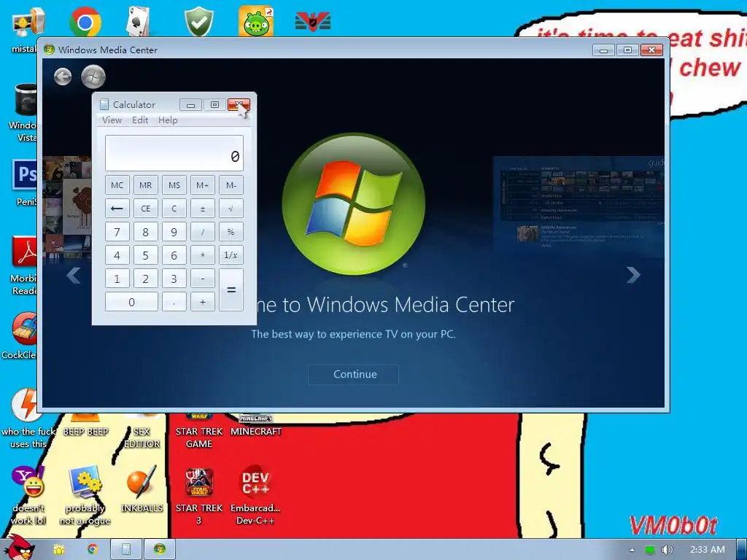
Task: Show hidden tray icons arrow
Action: [x=632, y=550]
